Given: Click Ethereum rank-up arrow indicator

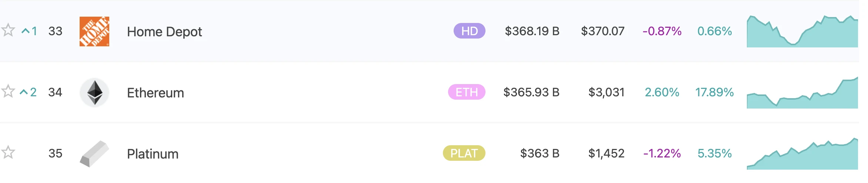Looking at the screenshot, I should [x=28, y=92].
